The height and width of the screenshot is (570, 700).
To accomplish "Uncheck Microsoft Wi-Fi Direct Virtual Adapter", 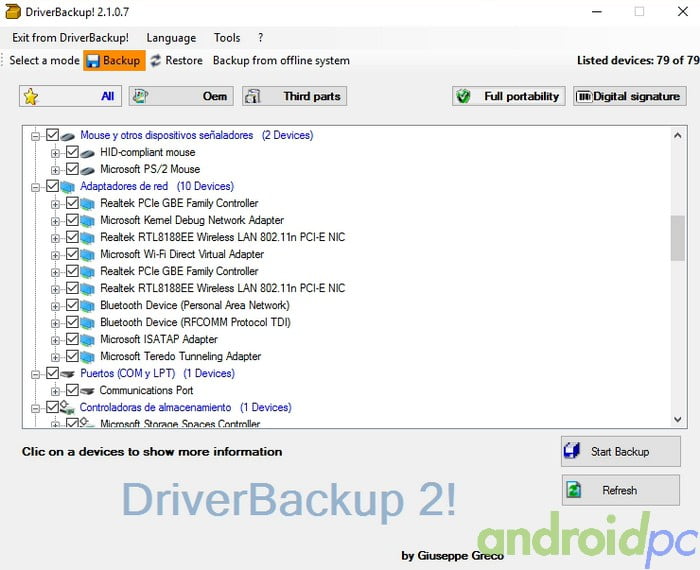I will click(x=72, y=254).
